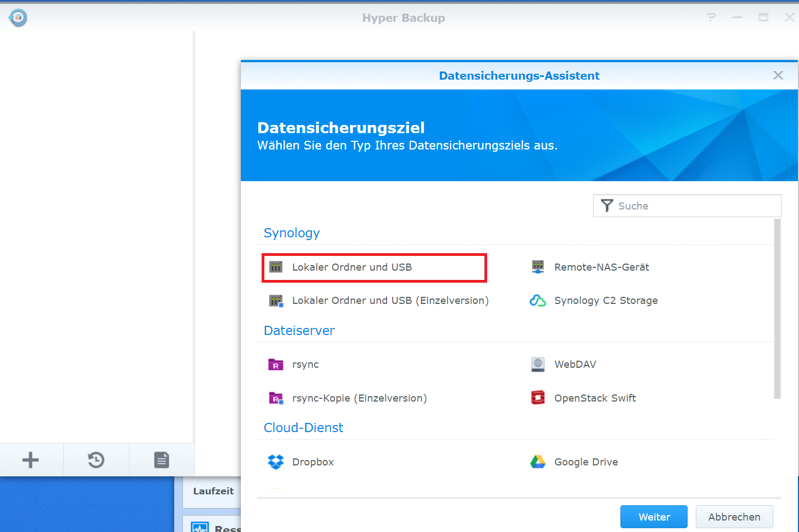This screenshot has height=532, width=799.
Task: Click the Lokaler Ordner und USB icon
Action: pyautogui.click(x=276, y=267)
